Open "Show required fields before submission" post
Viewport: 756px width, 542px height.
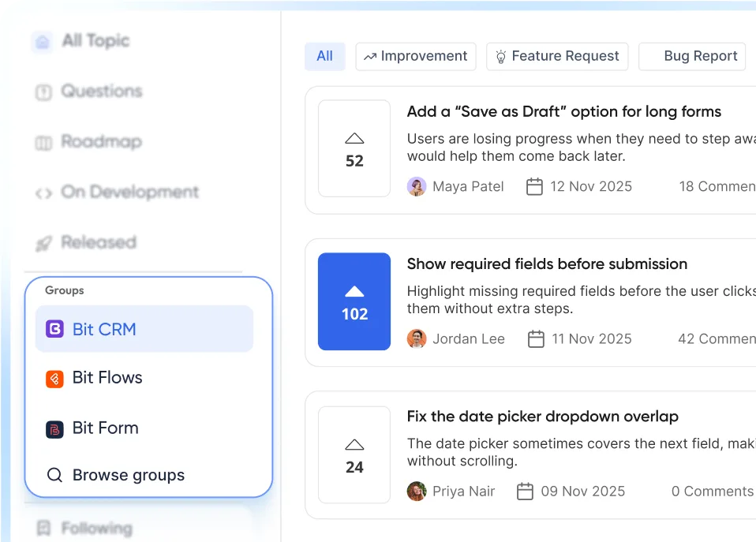547,264
